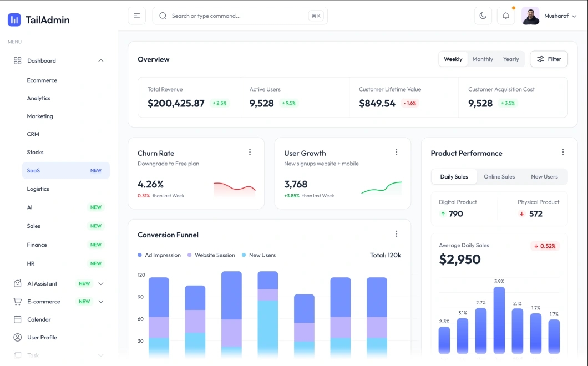This screenshot has height=366, width=588.
Task: Open User Growth card options menu
Action: click(x=397, y=152)
